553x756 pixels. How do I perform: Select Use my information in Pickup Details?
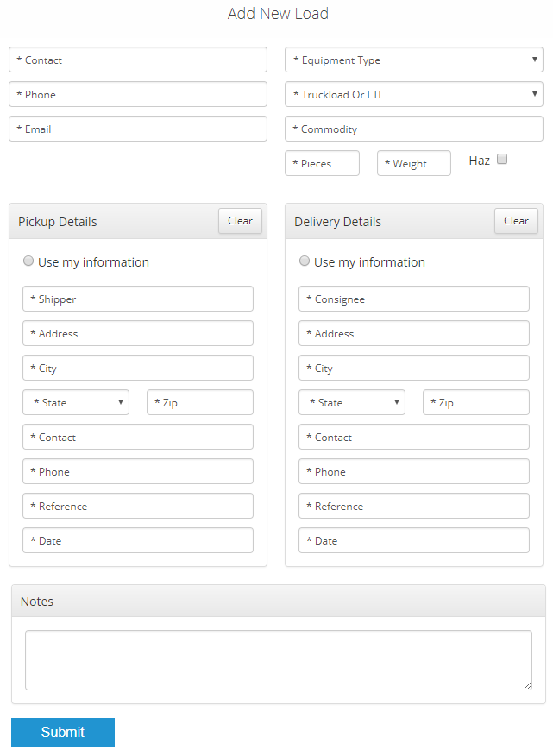[x=28, y=261]
